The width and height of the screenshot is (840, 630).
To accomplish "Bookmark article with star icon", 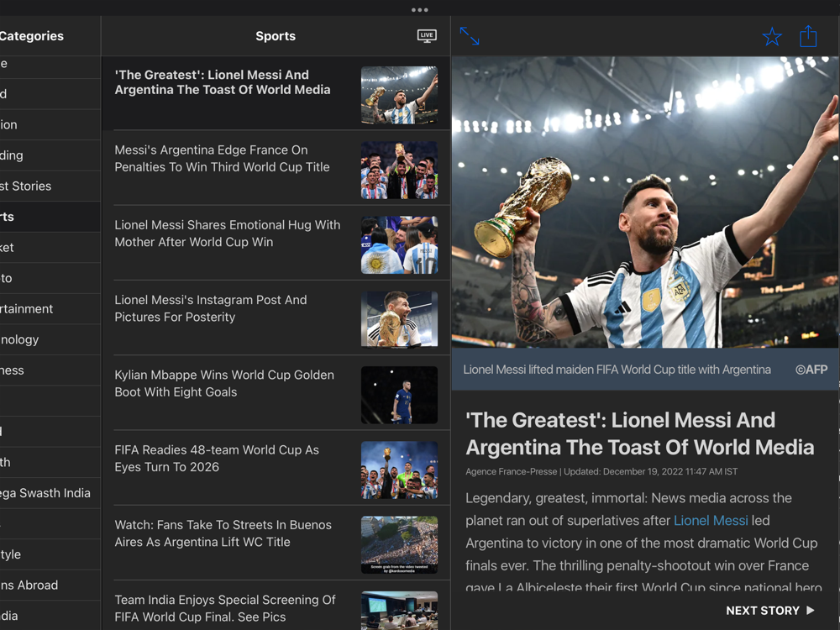I will click(772, 36).
